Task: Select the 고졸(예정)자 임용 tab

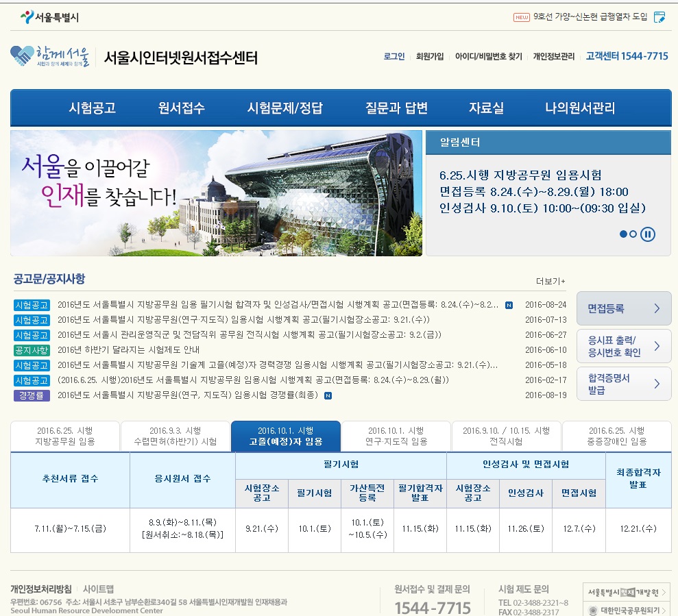Action: click(x=286, y=436)
